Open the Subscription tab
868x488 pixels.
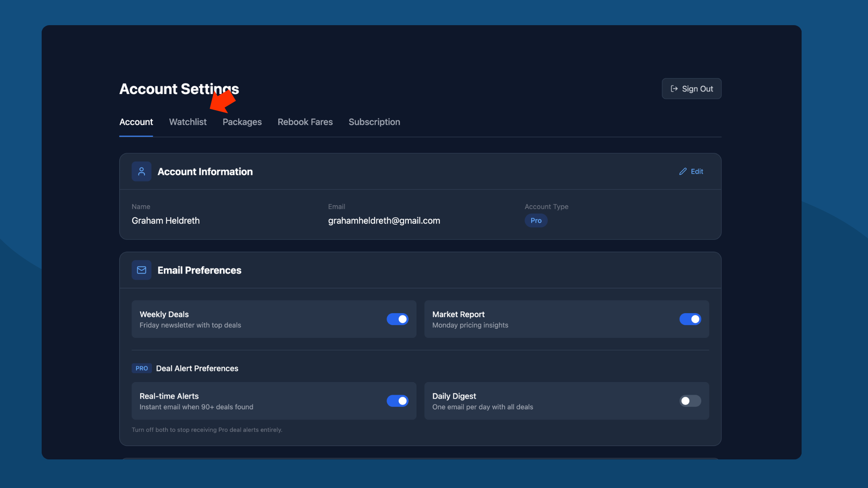point(374,122)
